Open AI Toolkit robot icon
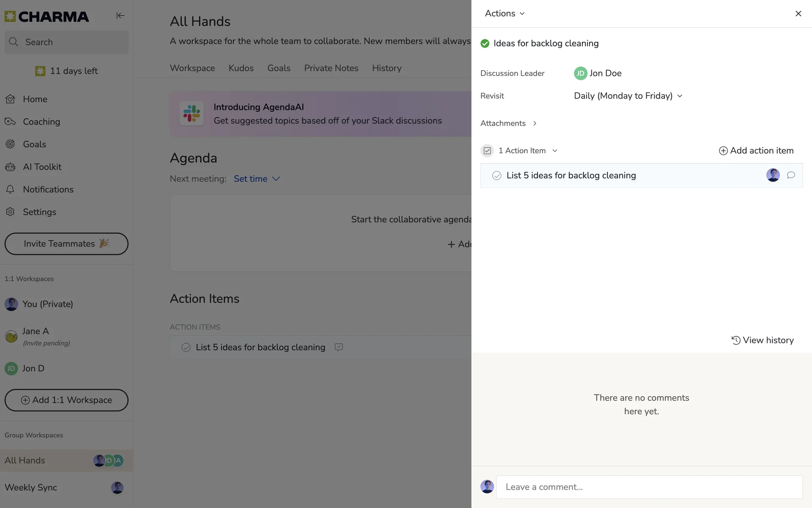 click(x=10, y=167)
